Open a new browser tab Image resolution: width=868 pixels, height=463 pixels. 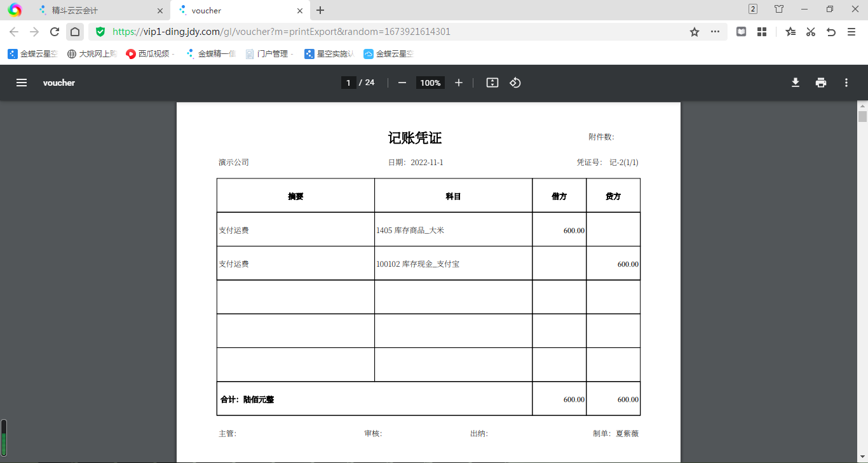click(320, 10)
